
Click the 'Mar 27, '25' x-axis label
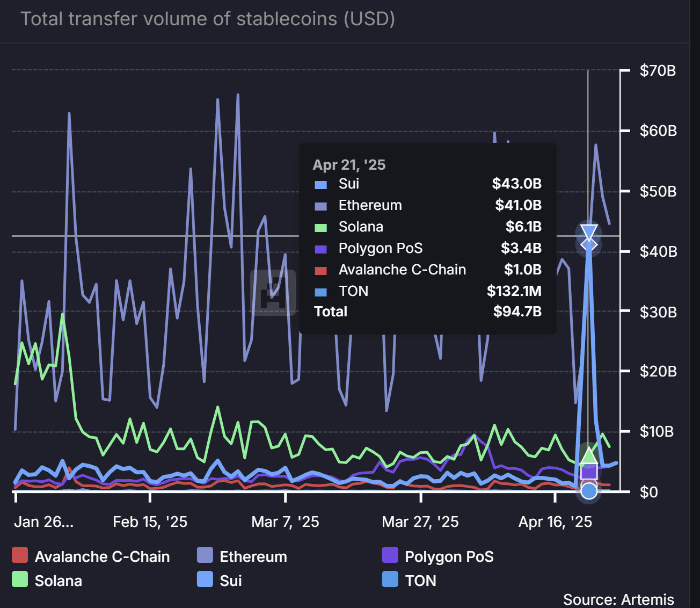(x=420, y=522)
